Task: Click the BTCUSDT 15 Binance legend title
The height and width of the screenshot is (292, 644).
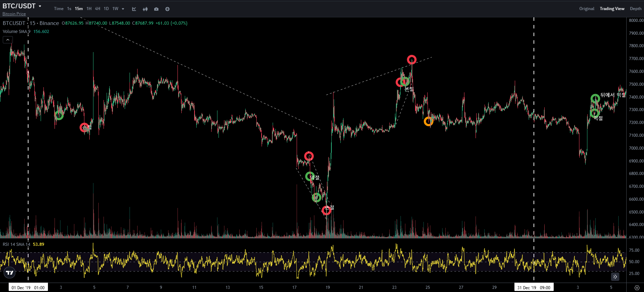Action: pos(31,23)
